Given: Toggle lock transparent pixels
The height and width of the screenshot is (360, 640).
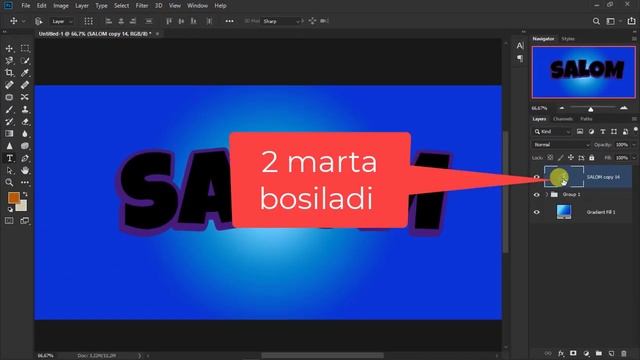Looking at the screenshot, I should tap(550, 158).
